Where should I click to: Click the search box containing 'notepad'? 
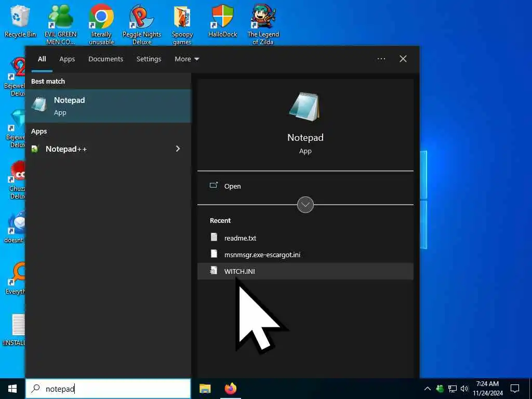108,389
